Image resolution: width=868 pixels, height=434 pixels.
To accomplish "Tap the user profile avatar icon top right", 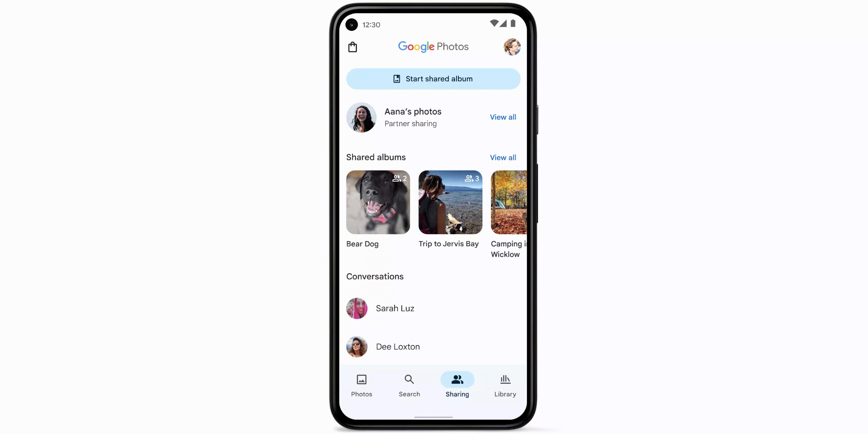I will pyautogui.click(x=511, y=46).
